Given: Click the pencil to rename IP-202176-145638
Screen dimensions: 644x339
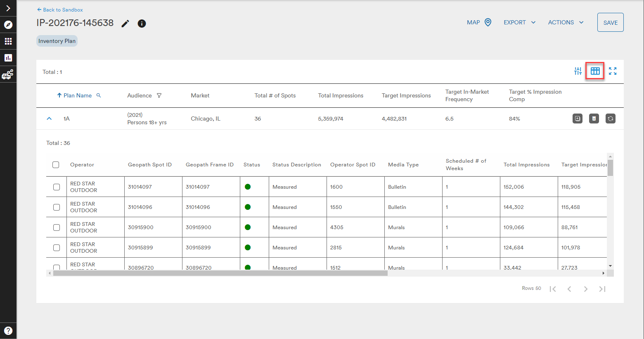Looking at the screenshot, I should (x=125, y=24).
